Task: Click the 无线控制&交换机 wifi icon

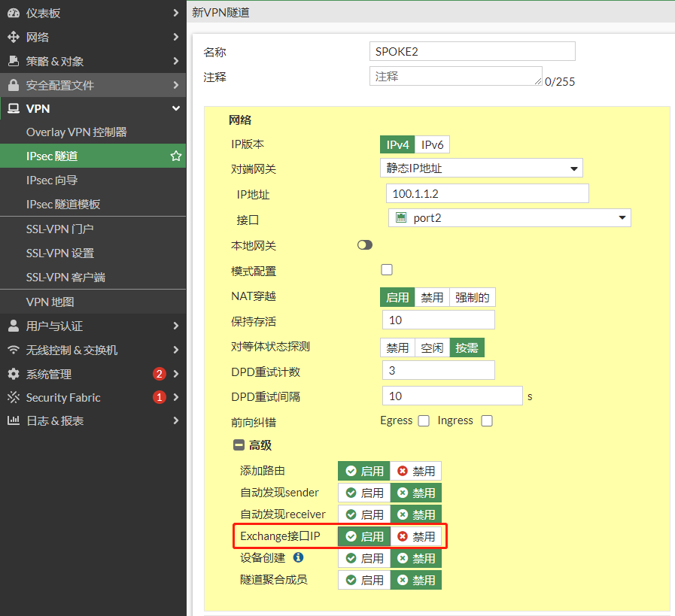Action: click(13, 350)
